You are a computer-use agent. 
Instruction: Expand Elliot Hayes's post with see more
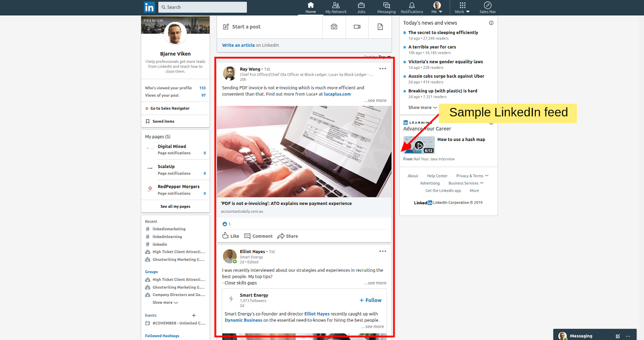[x=375, y=283]
